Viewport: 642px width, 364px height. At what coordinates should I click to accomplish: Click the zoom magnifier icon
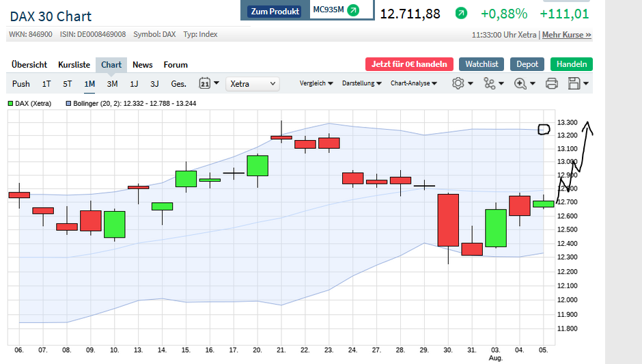click(x=520, y=83)
